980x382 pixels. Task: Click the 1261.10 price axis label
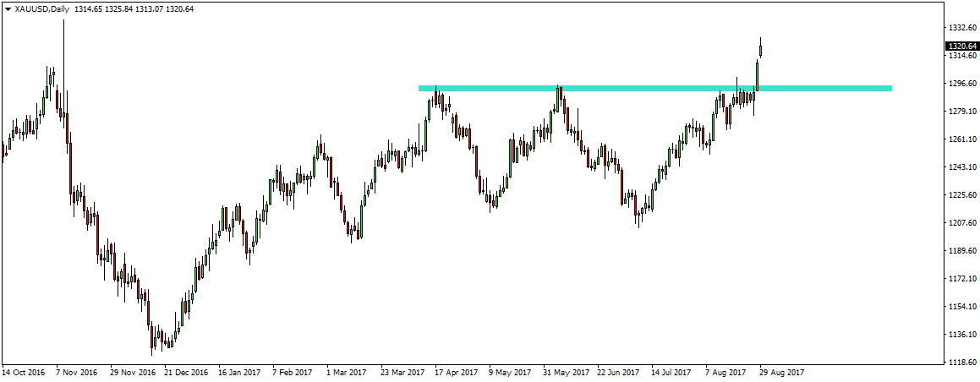point(962,139)
